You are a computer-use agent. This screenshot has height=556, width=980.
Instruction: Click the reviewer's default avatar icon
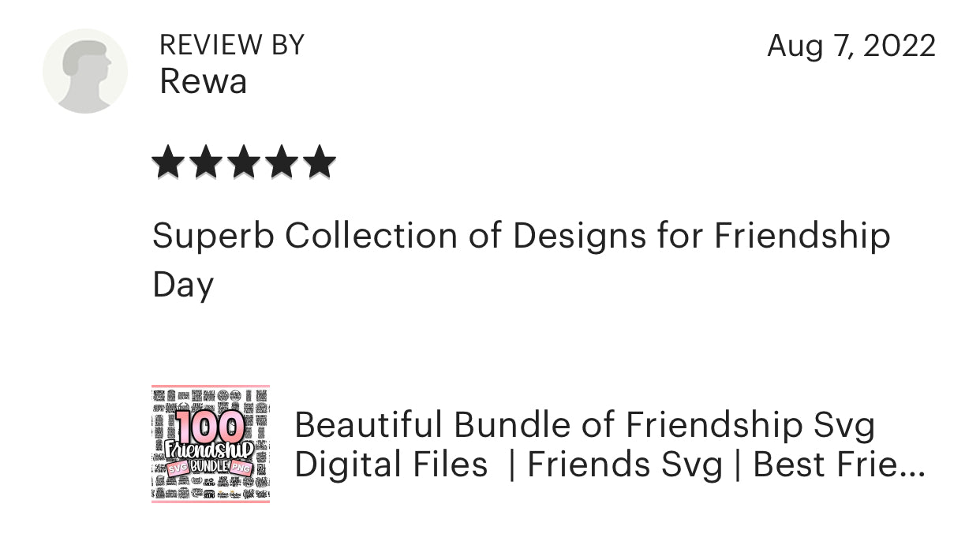tap(85, 71)
